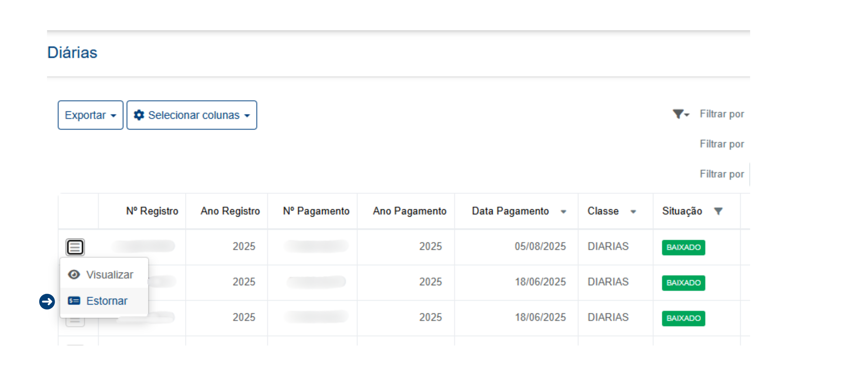The image size is (868, 384).
Task: Click the Situação column filter funnel icon
Action: pos(718,211)
